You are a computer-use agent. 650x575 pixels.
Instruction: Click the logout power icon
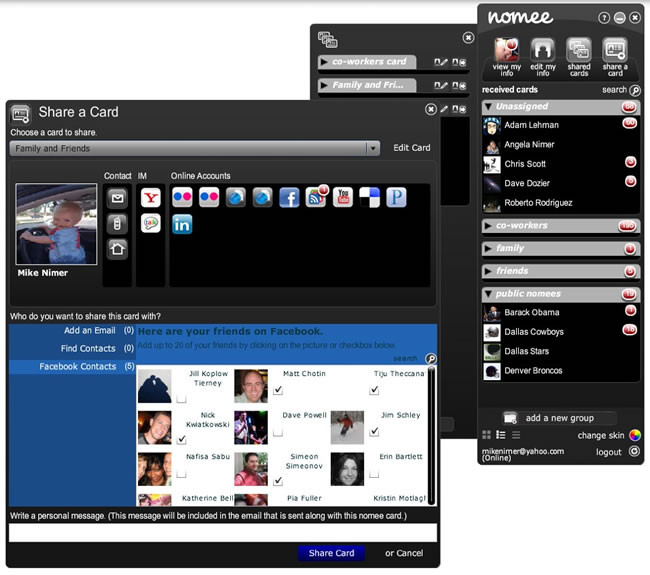click(x=634, y=451)
